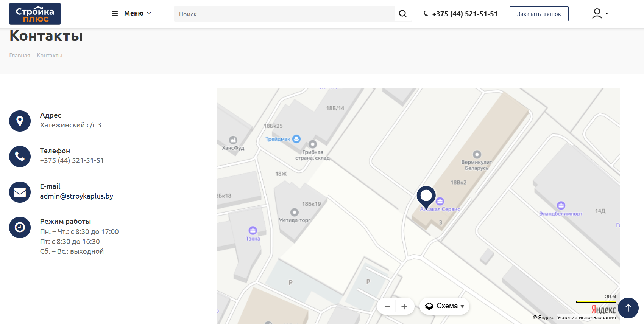The image size is (644, 329).
Task: Open the Схема map type dropdown
Action: click(444, 306)
